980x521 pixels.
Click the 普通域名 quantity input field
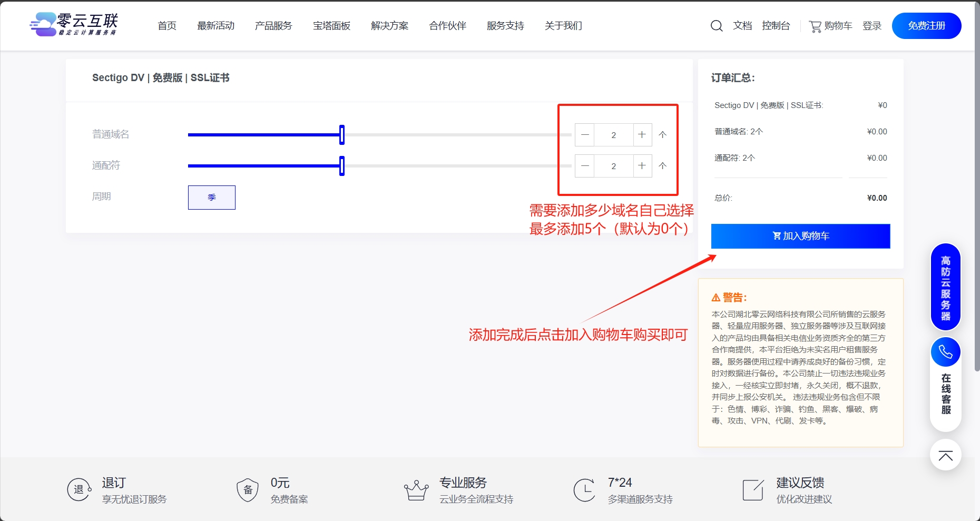pyautogui.click(x=613, y=135)
